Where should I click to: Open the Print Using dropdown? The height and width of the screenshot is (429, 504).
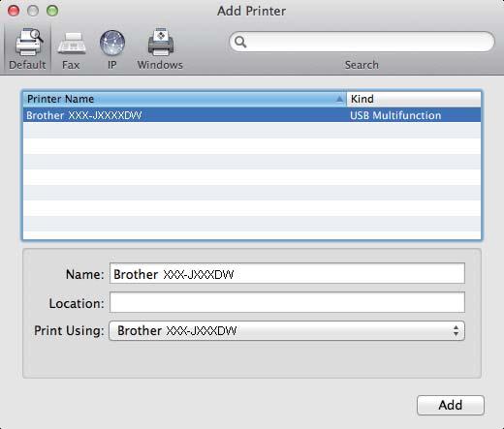(287, 330)
